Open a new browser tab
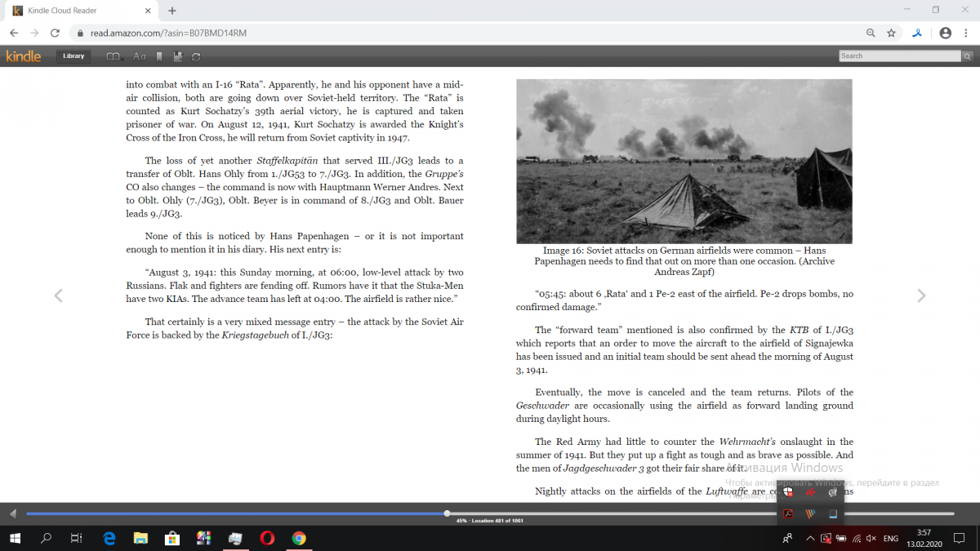This screenshot has width=980, height=551. 172,11
